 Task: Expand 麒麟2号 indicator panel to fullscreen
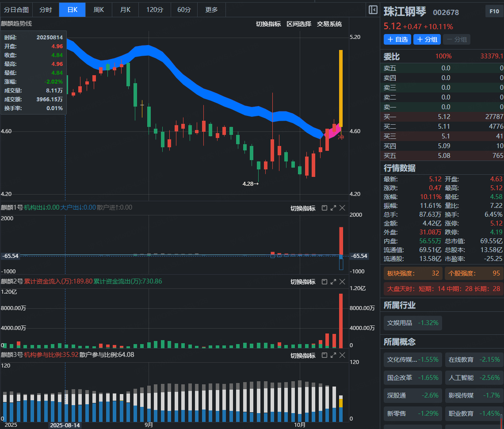point(333,282)
